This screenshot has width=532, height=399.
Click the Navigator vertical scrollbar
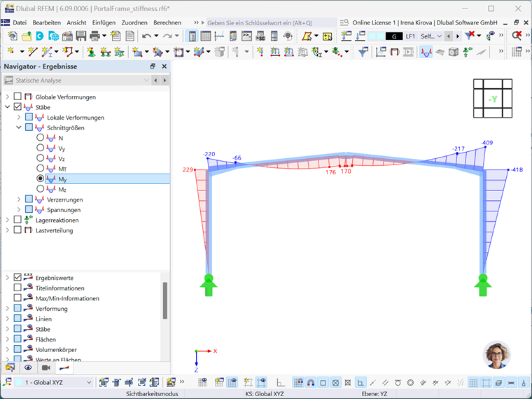[x=165, y=300]
